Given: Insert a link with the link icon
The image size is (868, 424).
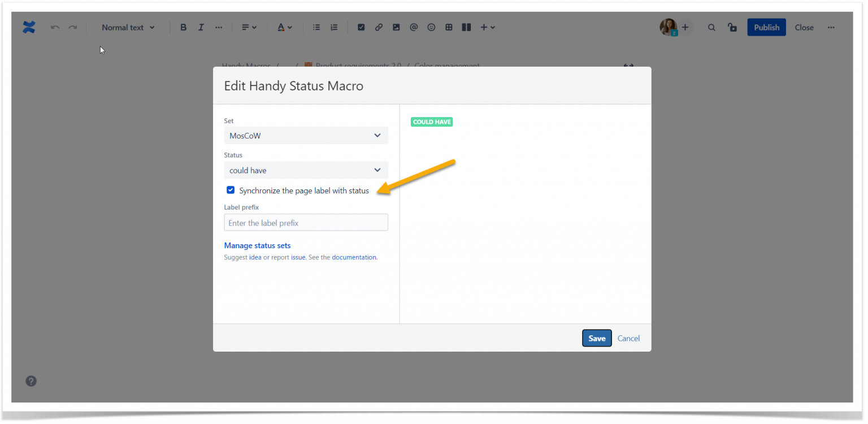Looking at the screenshot, I should pos(379,27).
